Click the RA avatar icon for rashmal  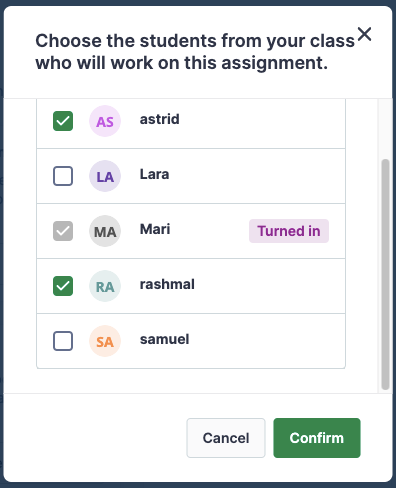105,286
